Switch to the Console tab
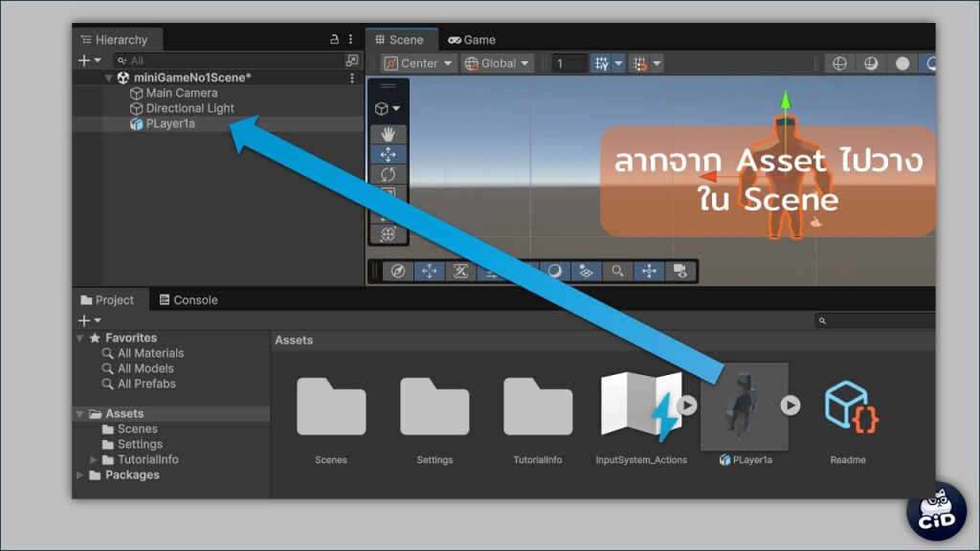Image resolution: width=980 pixels, height=551 pixels. pos(189,300)
